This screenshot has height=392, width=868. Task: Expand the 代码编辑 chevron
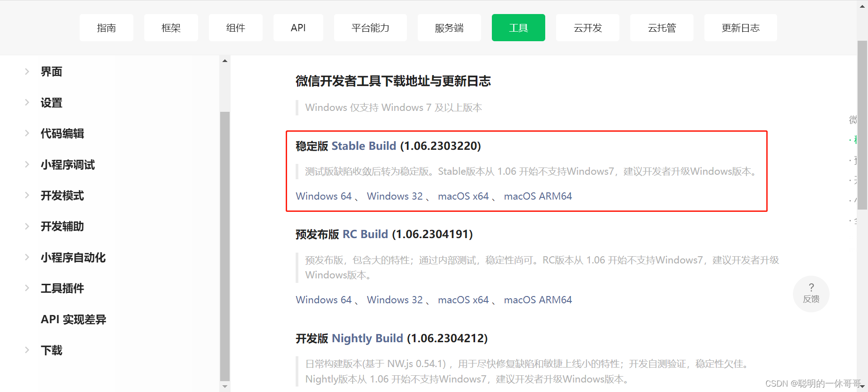[x=27, y=134]
